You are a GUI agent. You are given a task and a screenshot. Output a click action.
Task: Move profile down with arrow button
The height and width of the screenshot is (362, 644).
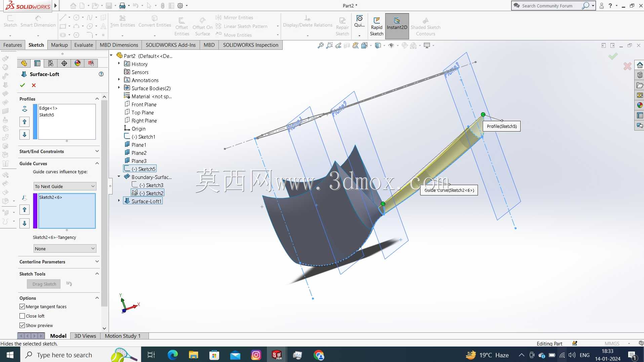pyautogui.click(x=25, y=135)
